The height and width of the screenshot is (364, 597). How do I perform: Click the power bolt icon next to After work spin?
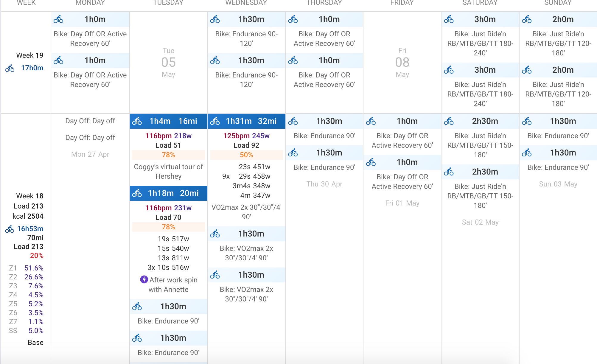pyautogui.click(x=144, y=280)
